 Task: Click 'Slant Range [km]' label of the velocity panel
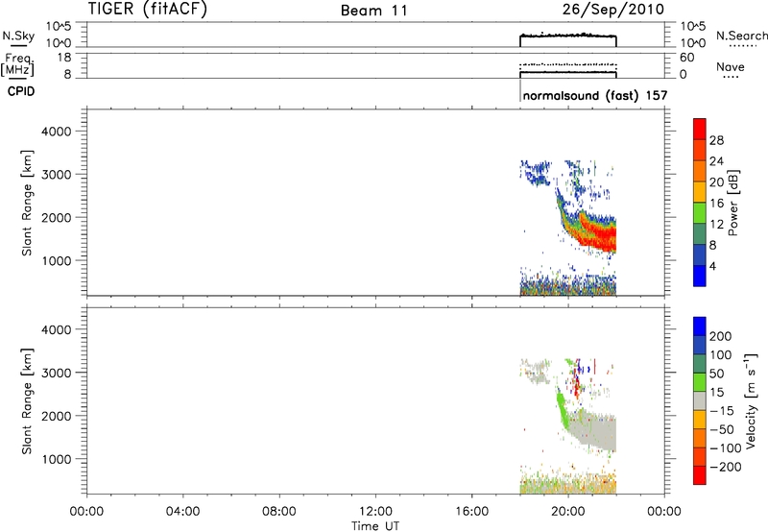click(x=27, y=401)
